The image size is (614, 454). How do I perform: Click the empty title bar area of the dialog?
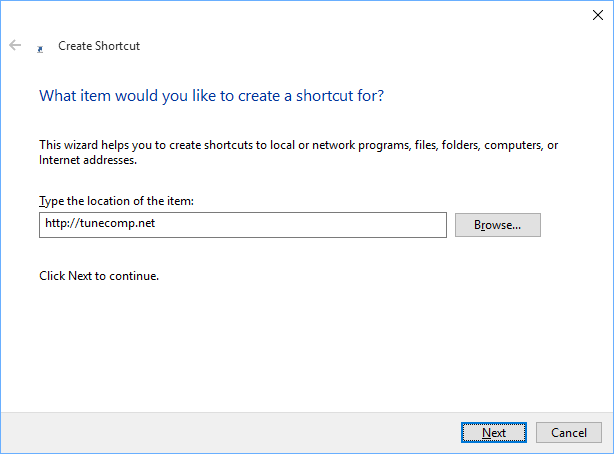[300, 14]
